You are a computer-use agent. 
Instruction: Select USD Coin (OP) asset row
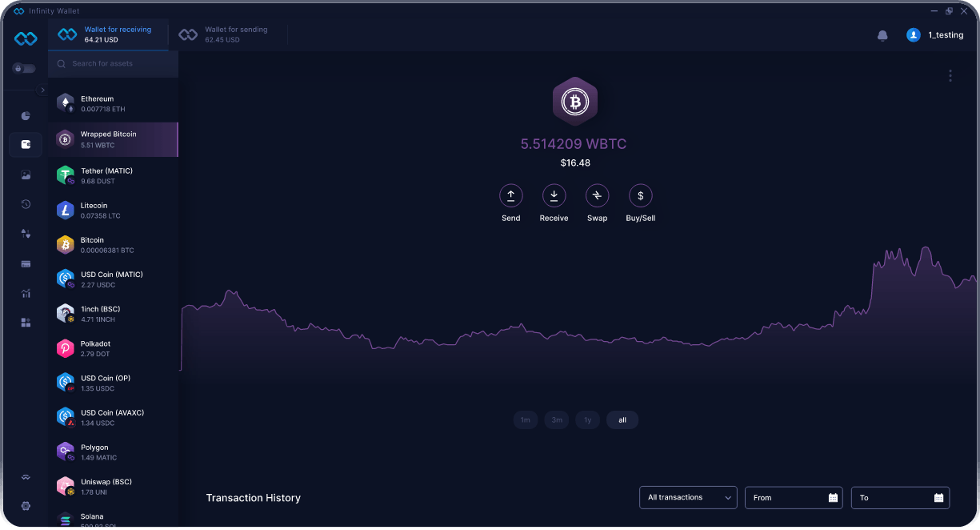pyautogui.click(x=114, y=382)
